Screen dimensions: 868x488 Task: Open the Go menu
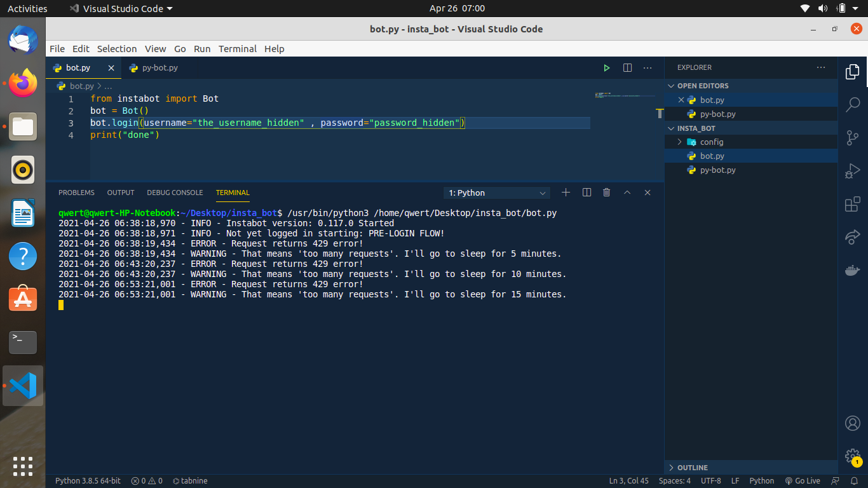(180, 49)
